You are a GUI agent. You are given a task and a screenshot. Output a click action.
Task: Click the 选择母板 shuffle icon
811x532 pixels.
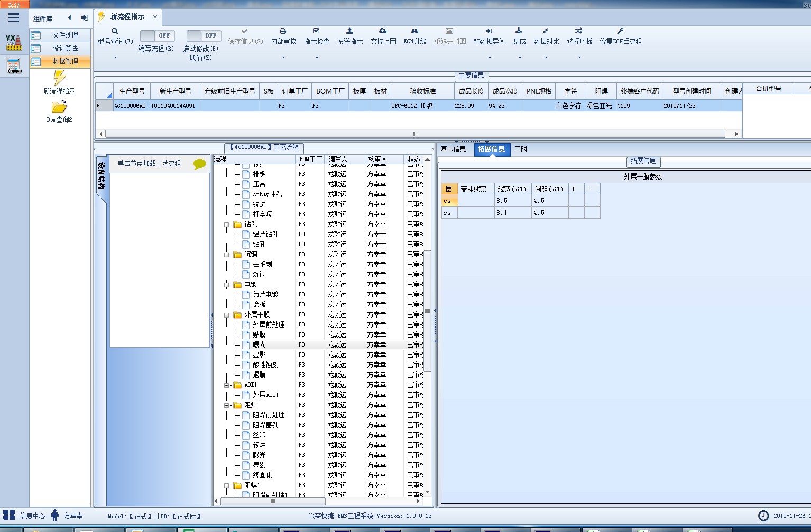pos(579,31)
